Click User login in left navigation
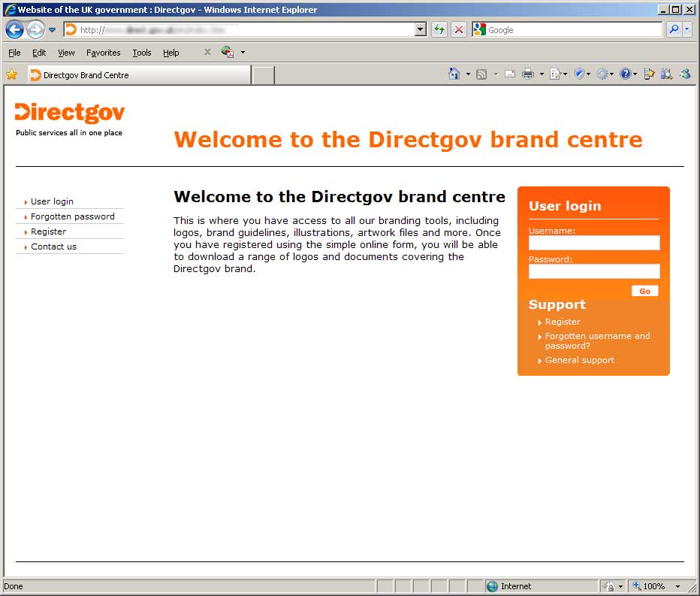The height and width of the screenshot is (596, 700). coord(52,201)
